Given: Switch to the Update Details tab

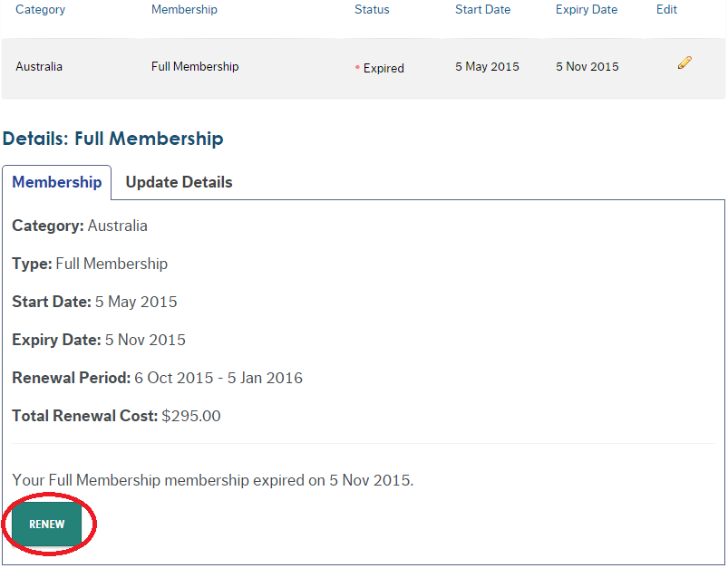Looking at the screenshot, I should tap(179, 182).
